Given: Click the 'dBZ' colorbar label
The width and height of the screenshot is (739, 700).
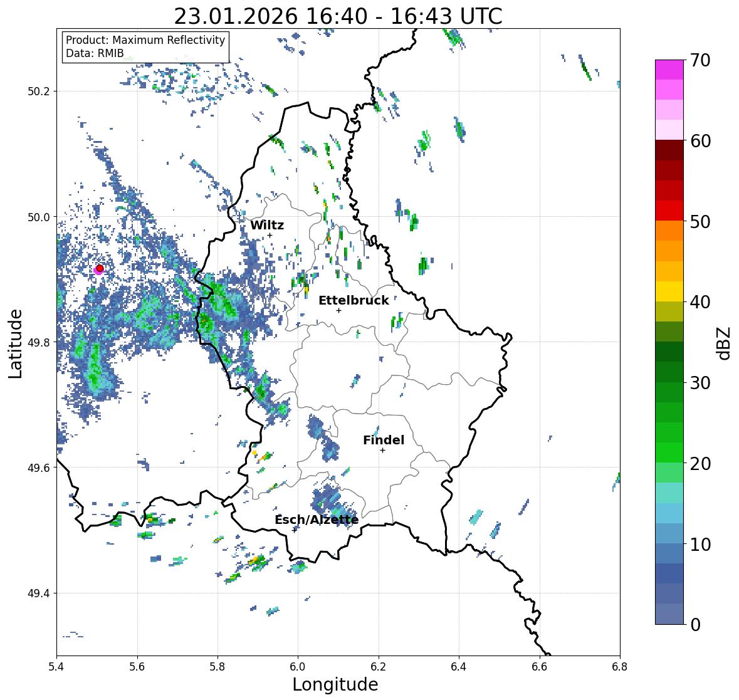Looking at the screenshot, I should pos(725,343).
